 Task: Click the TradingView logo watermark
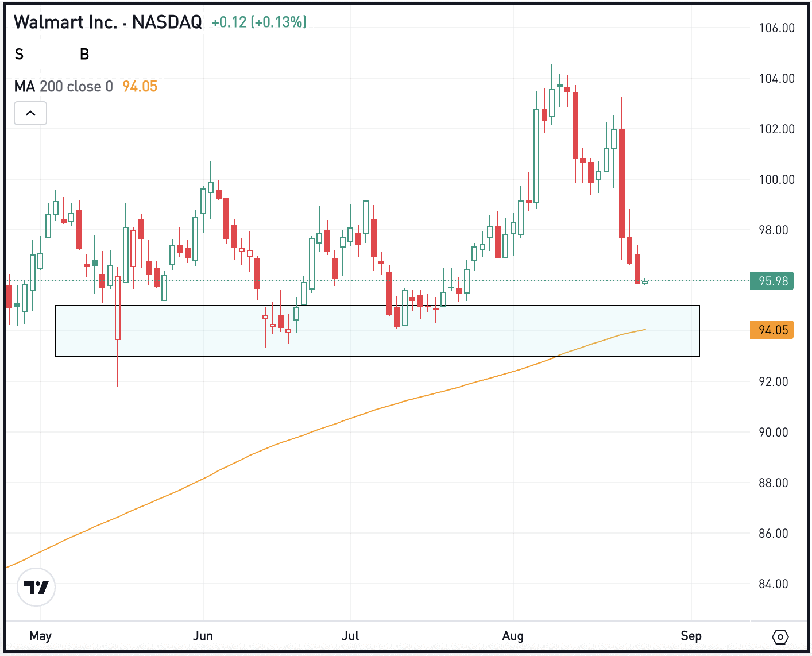pos(36,588)
